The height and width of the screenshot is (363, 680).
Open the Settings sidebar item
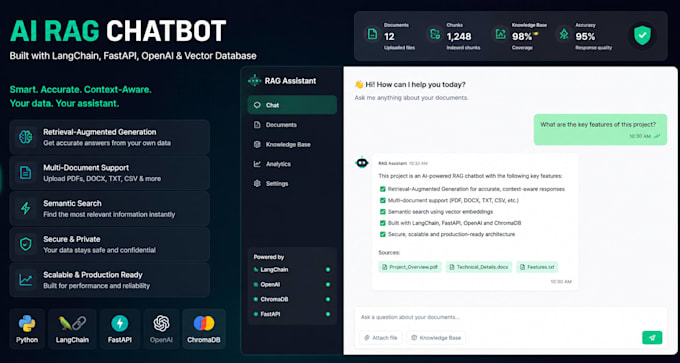coord(292,183)
